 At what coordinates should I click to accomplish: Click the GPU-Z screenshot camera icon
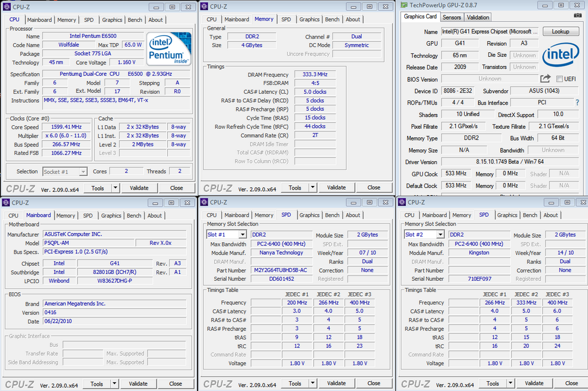pyautogui.click(x=578, y=16)
